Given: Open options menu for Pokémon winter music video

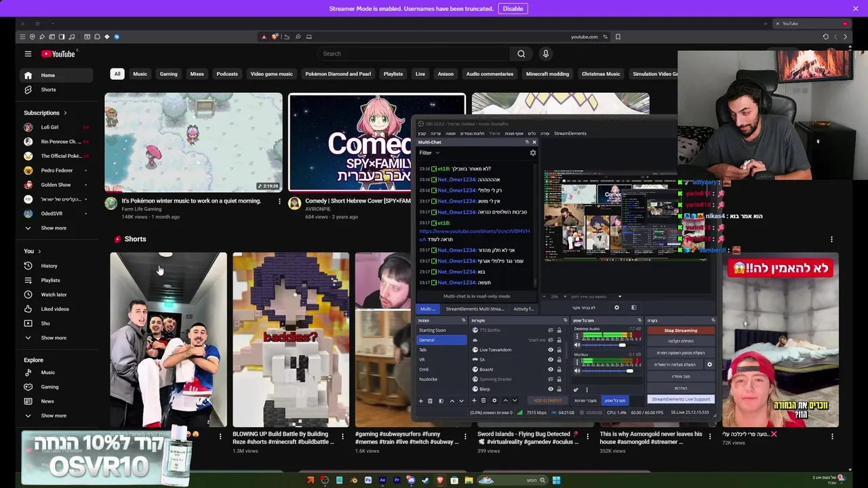Looking at the screenshot, I should [279, 201].
